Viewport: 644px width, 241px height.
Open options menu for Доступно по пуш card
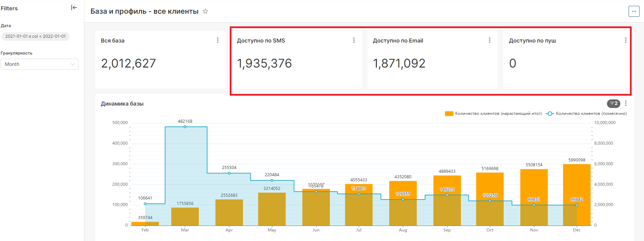pyautogui.click(x=625, y=40)
